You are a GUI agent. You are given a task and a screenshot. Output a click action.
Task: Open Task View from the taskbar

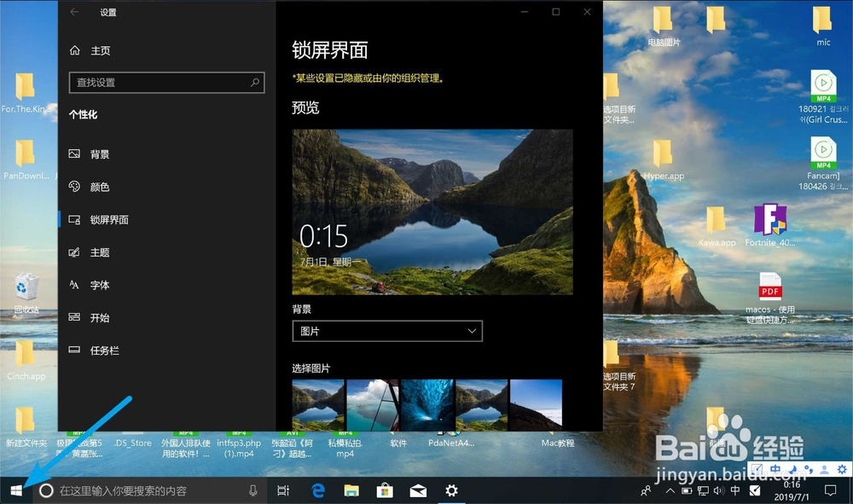pyautogui.click(x=283, y=490)
